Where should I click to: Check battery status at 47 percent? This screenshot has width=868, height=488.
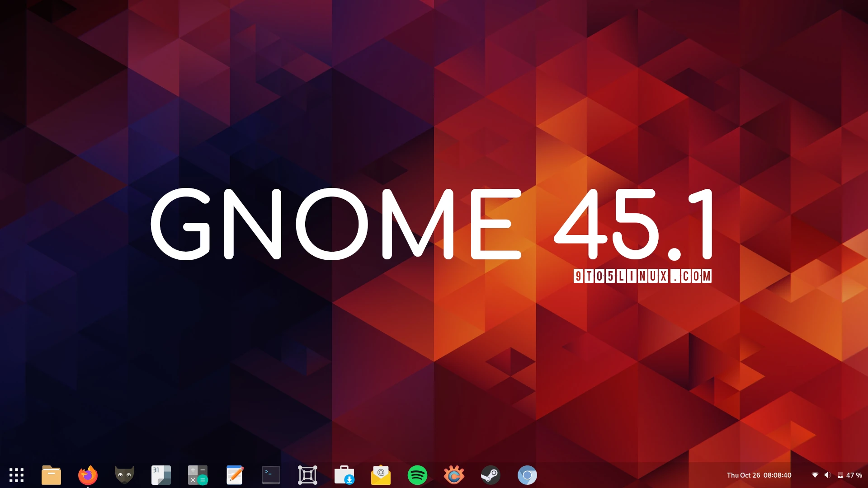849,475
